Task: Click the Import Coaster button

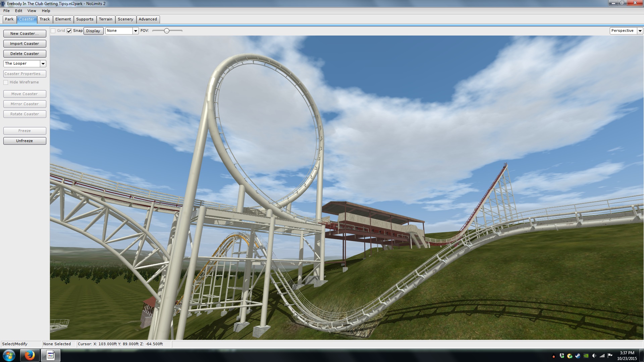Action: coord(24,44)
